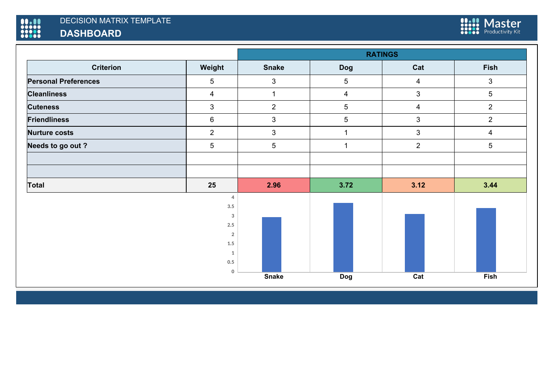Screen dimensions: 554x392
Task: Select the DECISION MATRIX TEMPLATE title text
Action: (115, 21)
